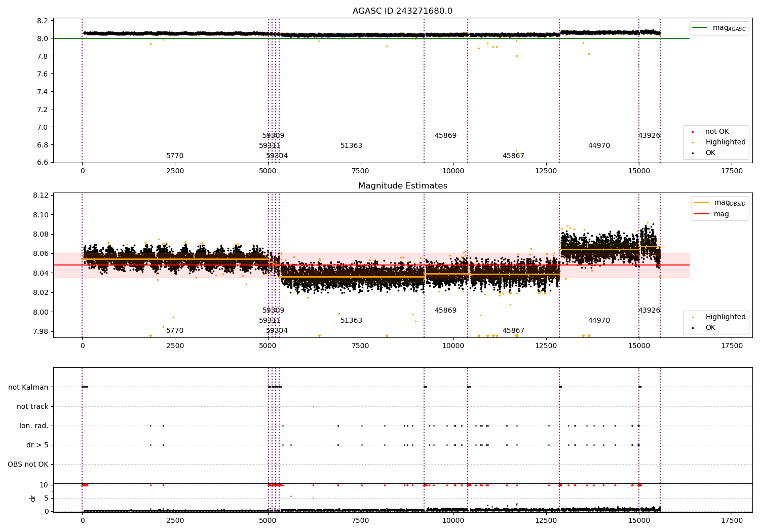Viewport: 760px width, 532px height.
Task: Click obsid label 59309 in Magnitude Estimates plot
Action: [x=273, y=311]
